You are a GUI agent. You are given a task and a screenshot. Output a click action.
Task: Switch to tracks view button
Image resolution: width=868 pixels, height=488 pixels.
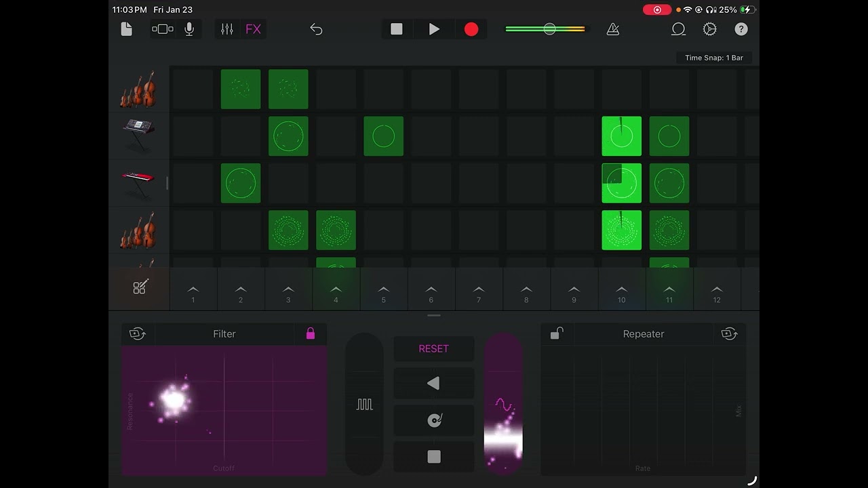click(x=163, y=29)
